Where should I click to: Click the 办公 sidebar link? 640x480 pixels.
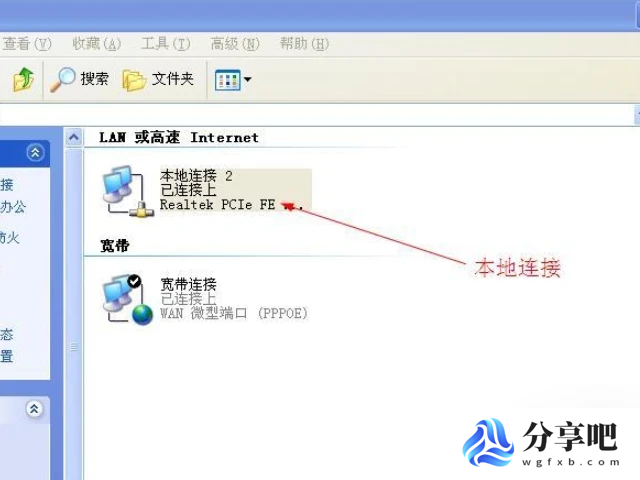tap(13, 207)
